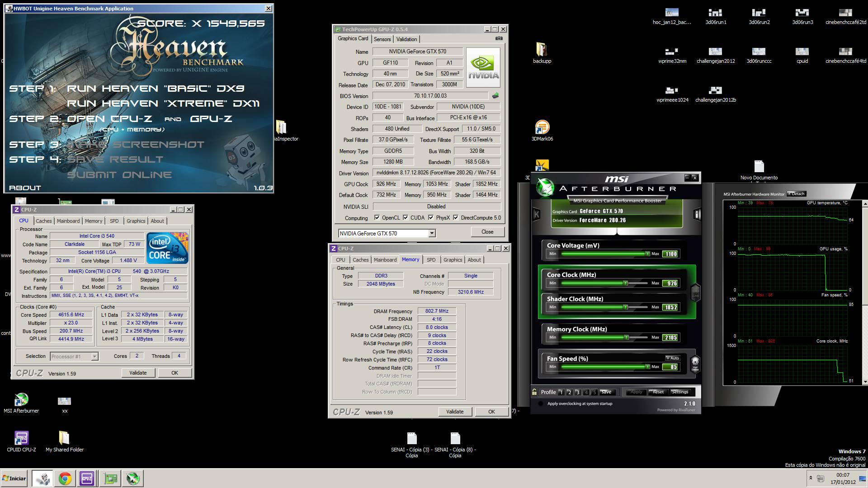This screenshot has width=868, height=488.
Task: Click Submit Online in Heaven Benchmark
Action: click(x=119, y=175)
